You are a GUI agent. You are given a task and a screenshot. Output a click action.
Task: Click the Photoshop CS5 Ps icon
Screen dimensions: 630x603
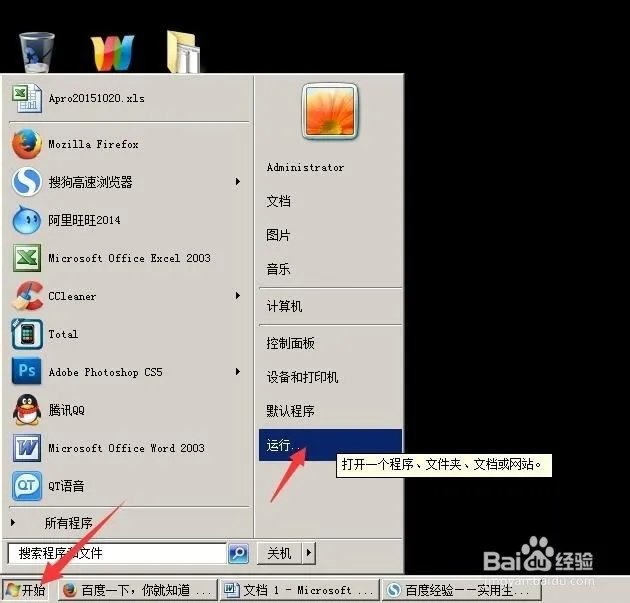click(27, 371)
